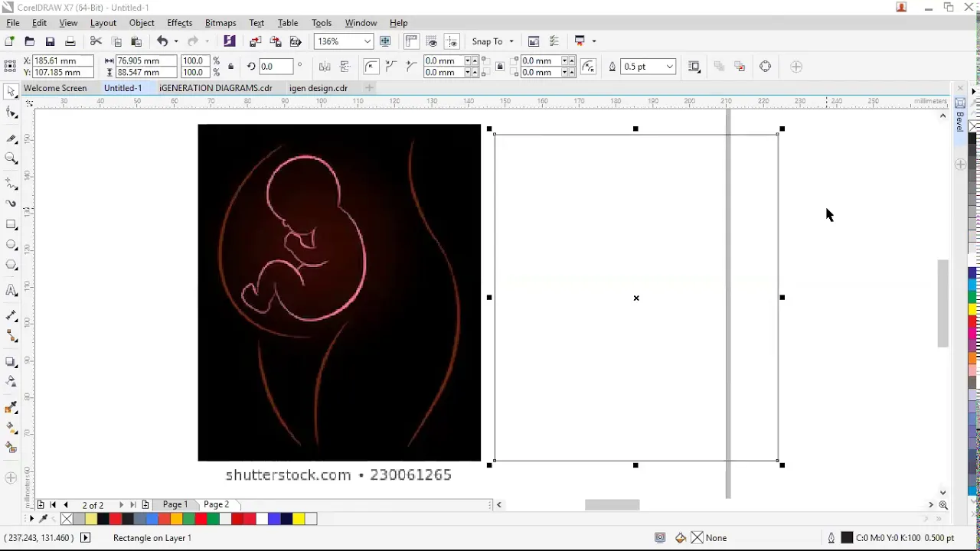Select the Connector tool

coord(11,337)
